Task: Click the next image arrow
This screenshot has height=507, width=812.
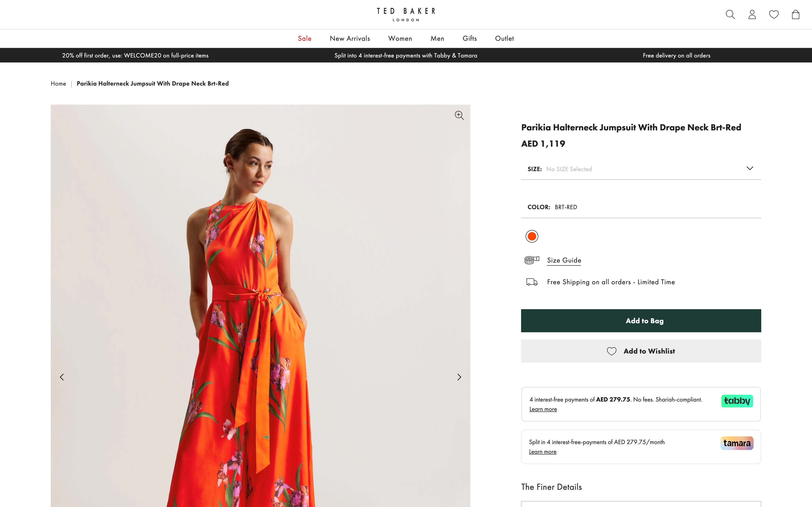Action: pyautogui.click(x=459, y=377)
